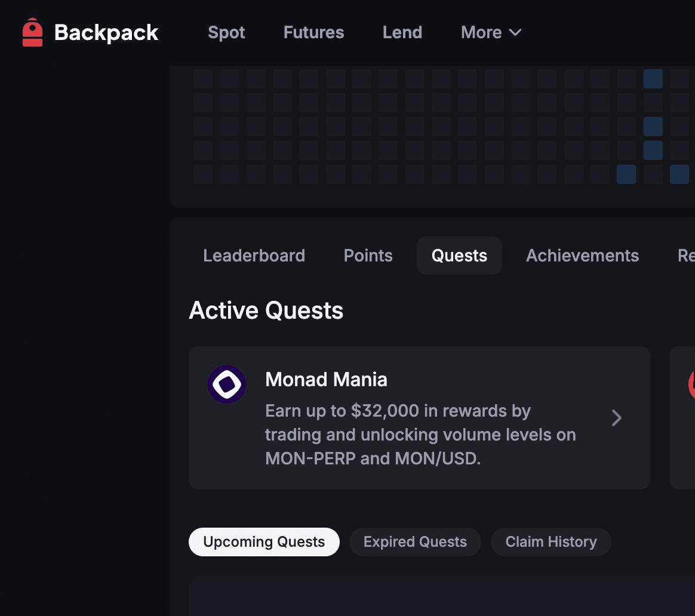This screenshot has width=695, height=616.
Task: Go to the Futures section
Action: coord(313,32)
